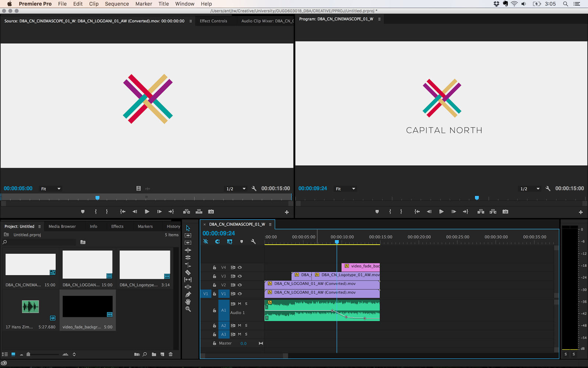This screenshot has height=368, width=588.
Task: Switch to the Effect Controls tab
Action: point(213,21)
